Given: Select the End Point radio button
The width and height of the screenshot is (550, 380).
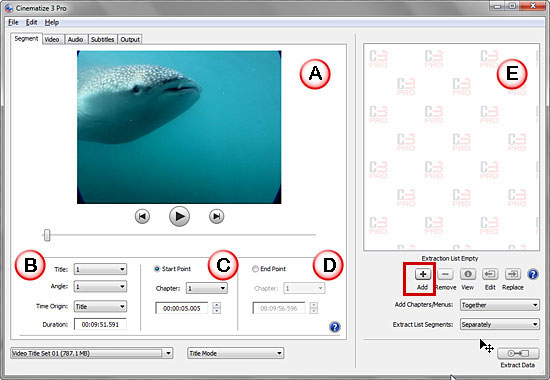Looking at the screenshot, I should (x=255, y=269).
